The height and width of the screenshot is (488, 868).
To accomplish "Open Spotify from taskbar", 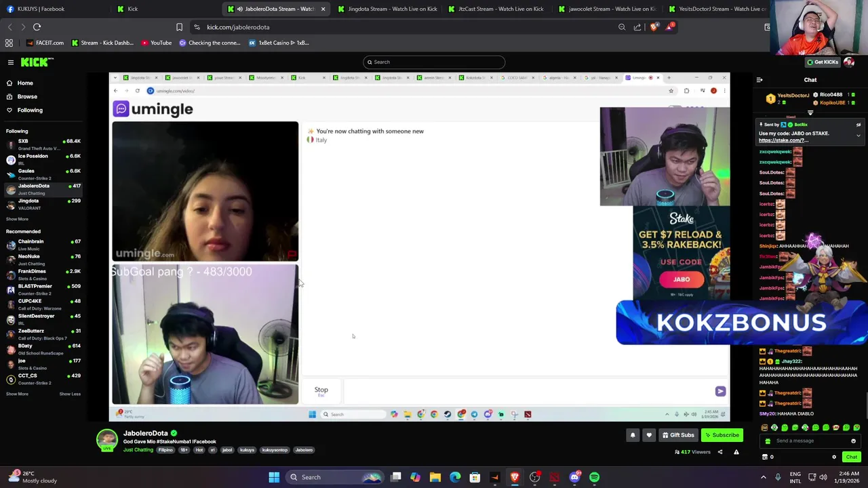I will 594,477.
